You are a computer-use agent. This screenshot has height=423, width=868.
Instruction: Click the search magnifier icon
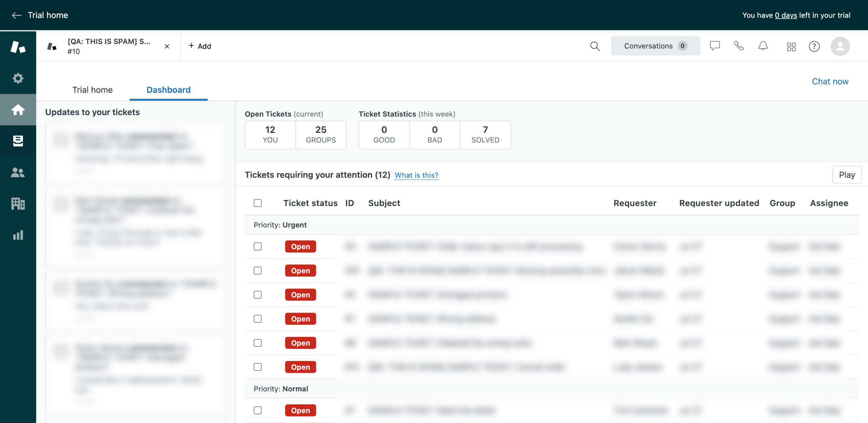595,46
